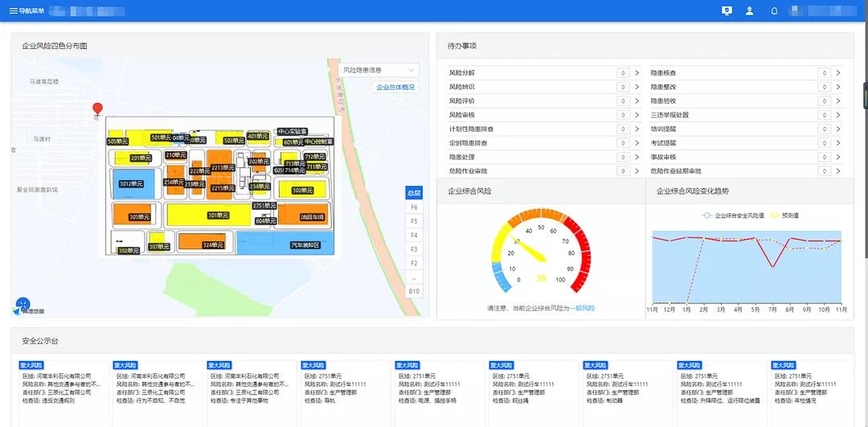Expand 危险作业审批 row with its arrow
The width and height of the screenshot is (868, 427).
pyautogui.click(x=637, y=171)
